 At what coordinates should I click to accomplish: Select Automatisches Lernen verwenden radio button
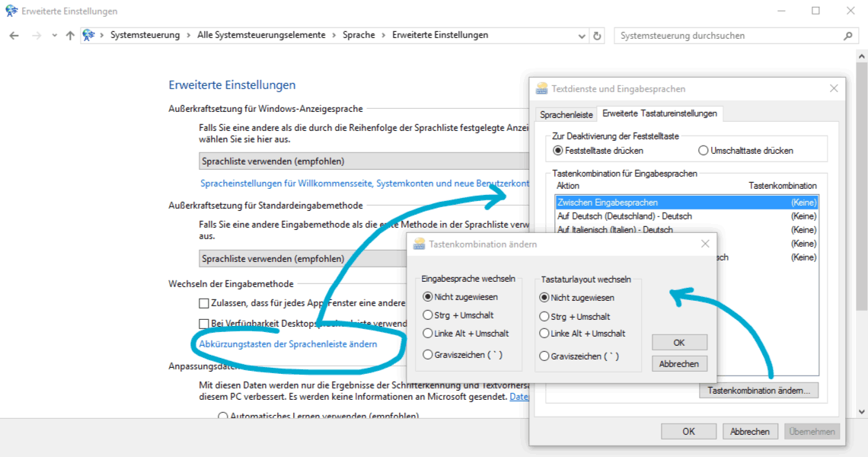222,416
